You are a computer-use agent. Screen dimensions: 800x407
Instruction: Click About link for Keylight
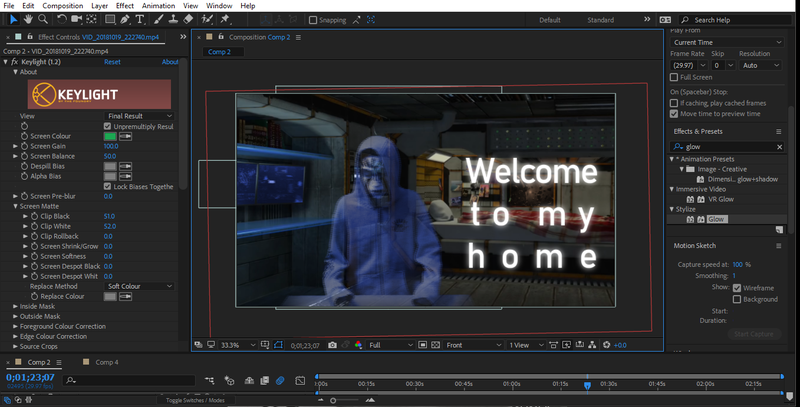click(x=170, y=62)
